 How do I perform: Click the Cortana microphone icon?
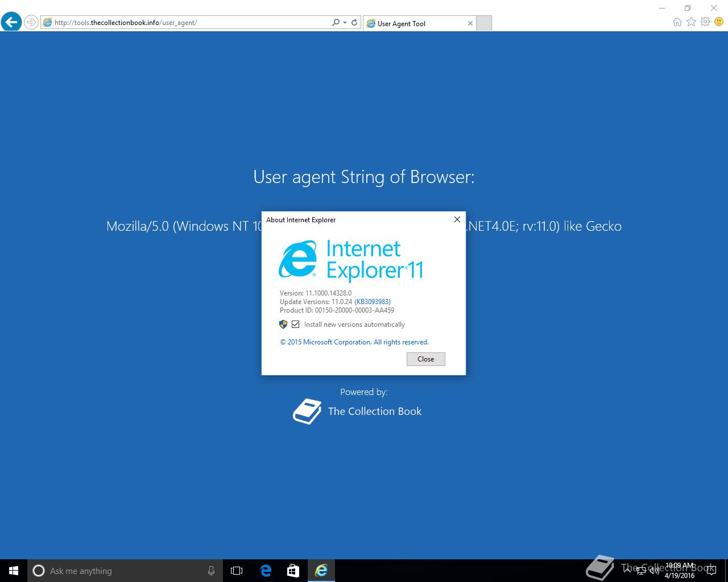tap(211, 571)
